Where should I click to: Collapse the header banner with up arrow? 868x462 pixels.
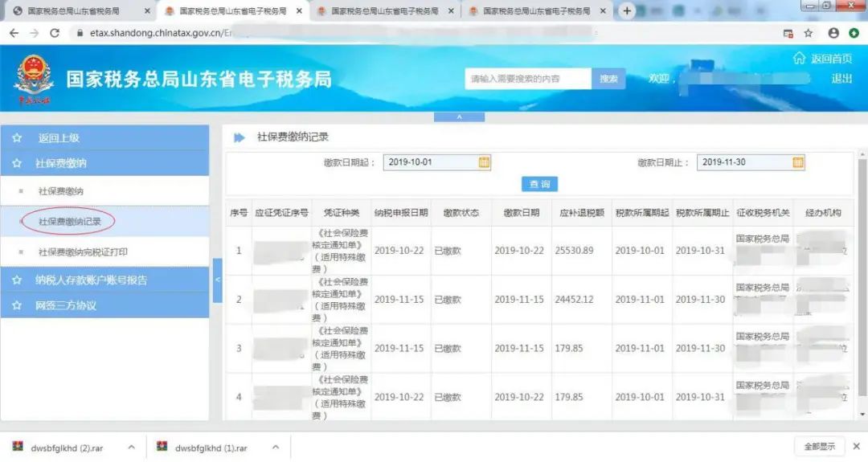[459, 117]
